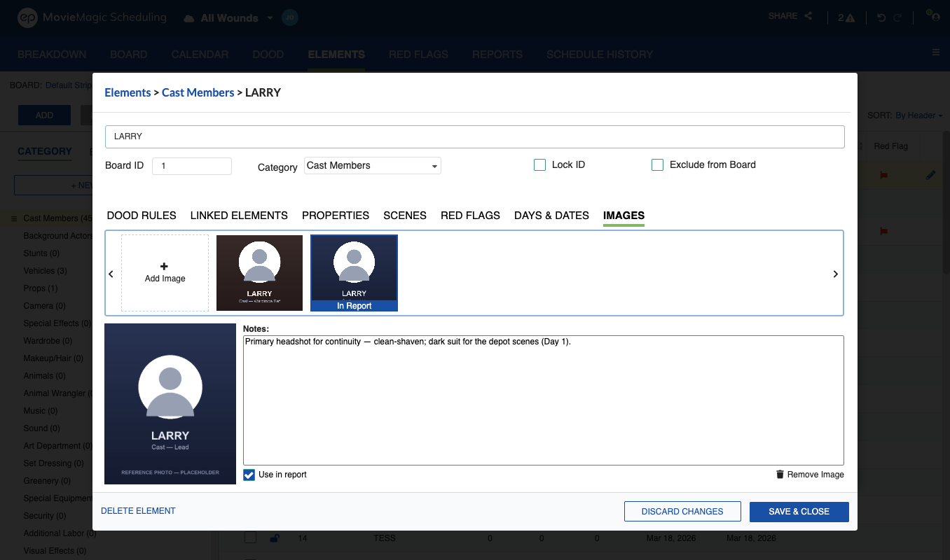Open the warnings triangle indicator showing 2
Image resolution: width=950 pixels, height=560 pixels.
(x=846, y=17)
